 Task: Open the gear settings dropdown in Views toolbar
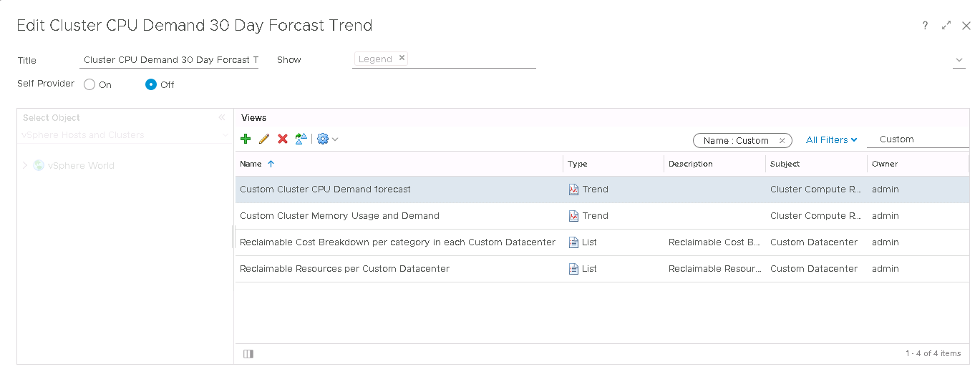click(326, 139)
